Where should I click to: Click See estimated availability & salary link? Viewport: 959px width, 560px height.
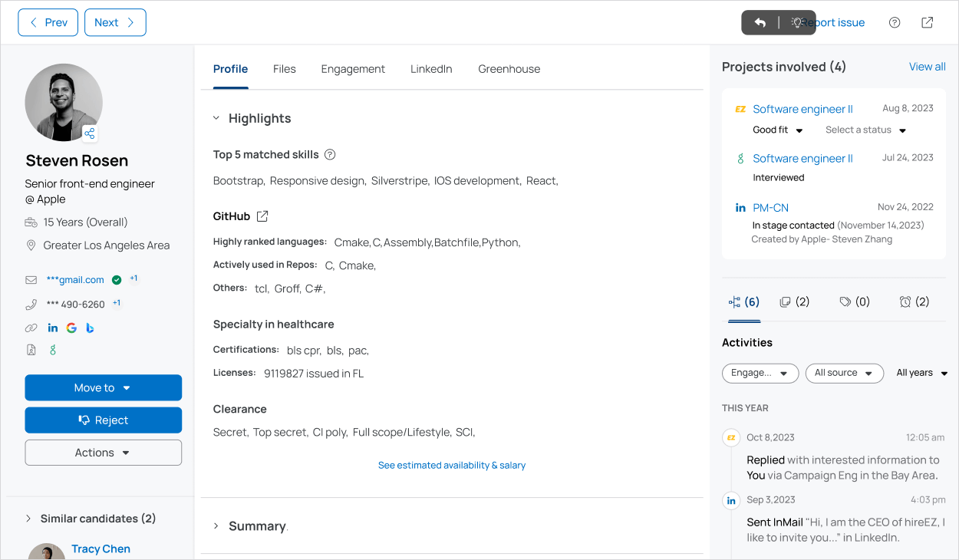[451, 465]
